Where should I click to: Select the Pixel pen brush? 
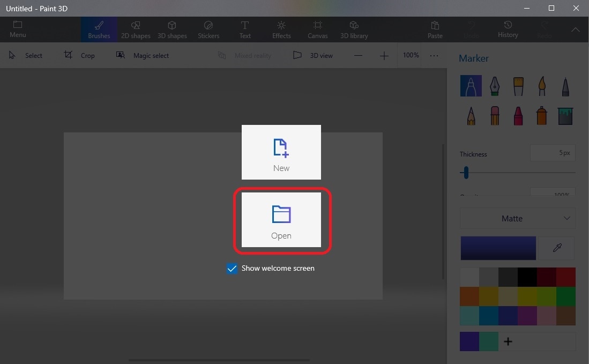[x=565, y=86]
